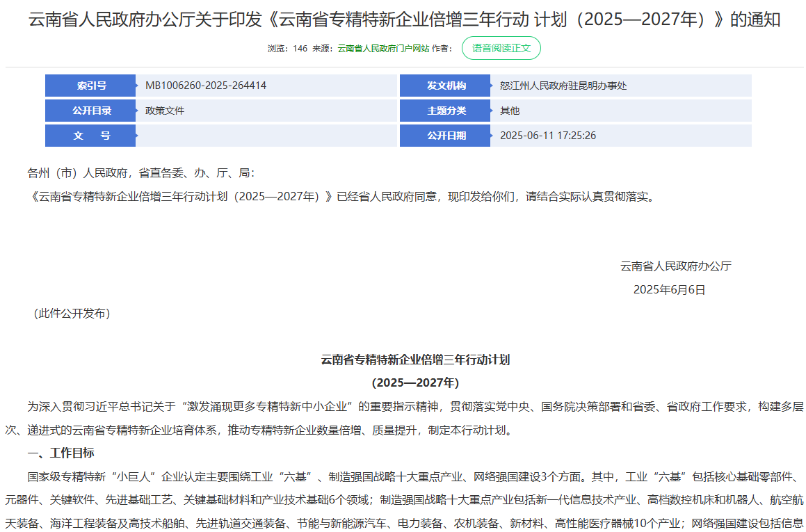Screen dimensions: 806x532
Task: Select the 文号 label cell
Action: 90,136
